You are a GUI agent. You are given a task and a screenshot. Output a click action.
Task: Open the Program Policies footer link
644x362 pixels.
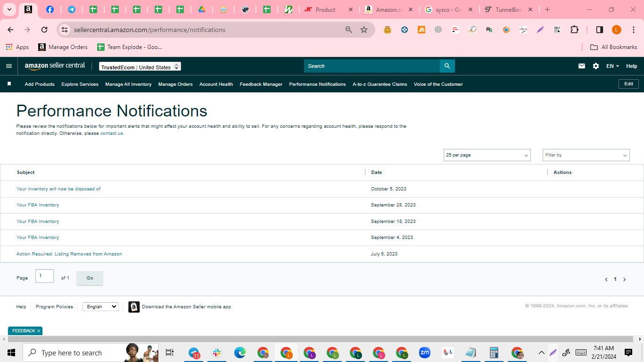[54, 307]
